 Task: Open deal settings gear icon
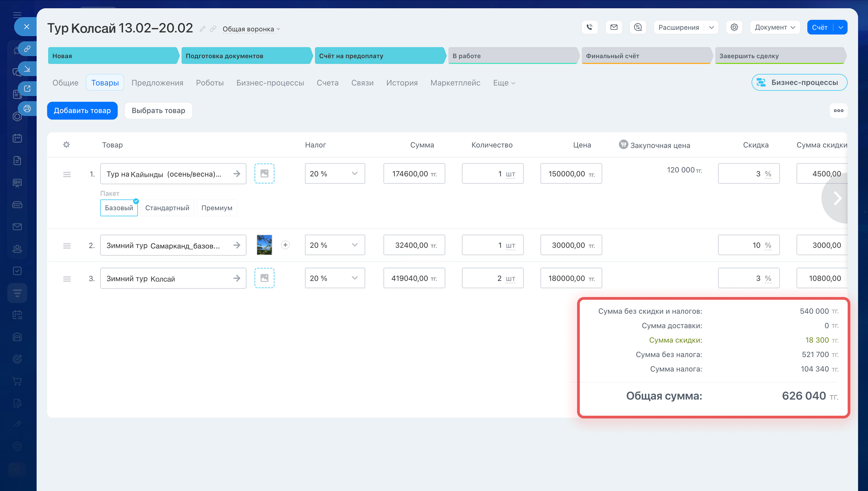(734, 27)
